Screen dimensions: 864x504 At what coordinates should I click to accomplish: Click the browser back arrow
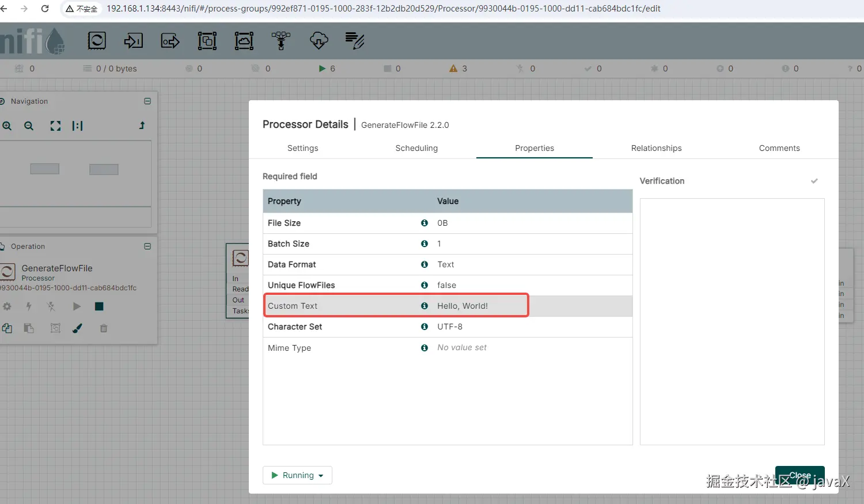(x=4, y=9)
